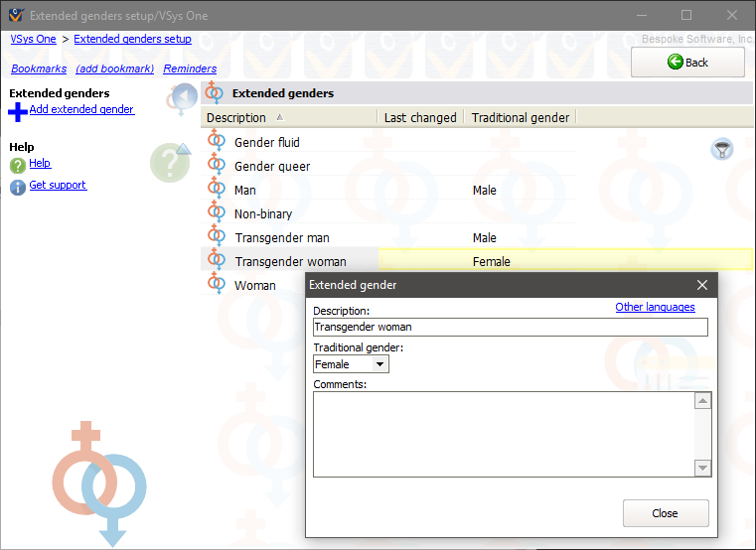756x550 pixels.
Task: Click the filter funnel icon in list
Action: coord(722,149)
